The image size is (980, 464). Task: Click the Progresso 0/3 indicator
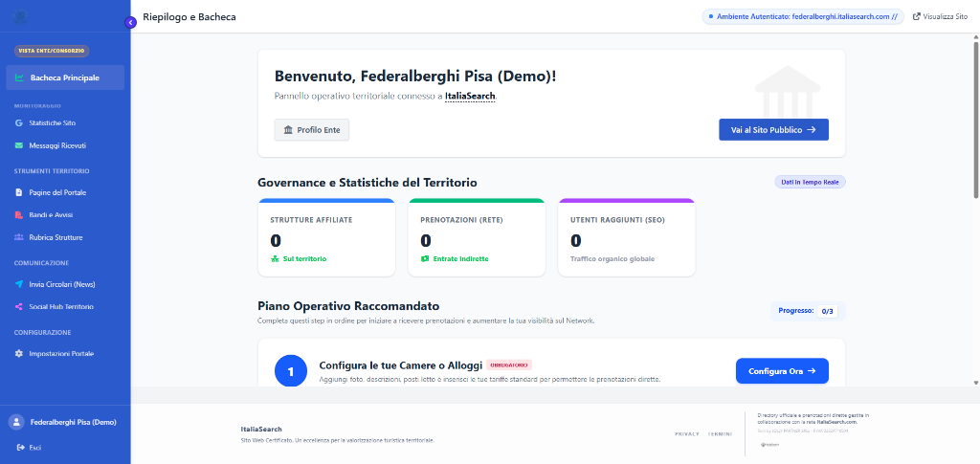pyautogui.click(x=808, y=311)
